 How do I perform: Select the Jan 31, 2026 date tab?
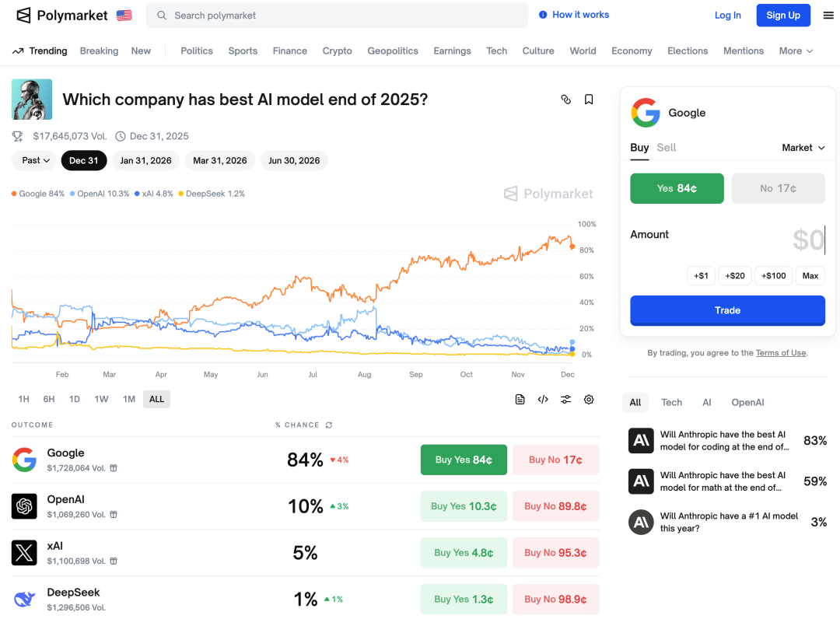point(145,160)
